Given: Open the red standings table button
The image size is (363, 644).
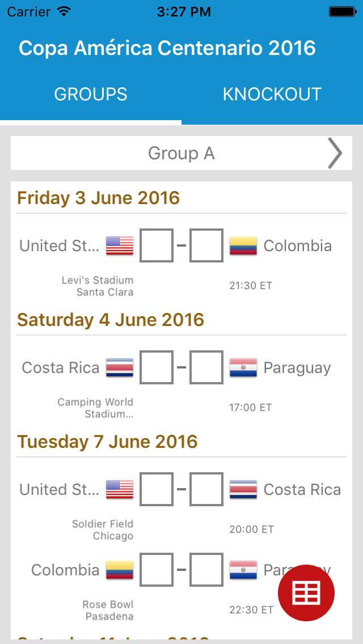Looking at the screenshot, I should (x=306, y=592).
